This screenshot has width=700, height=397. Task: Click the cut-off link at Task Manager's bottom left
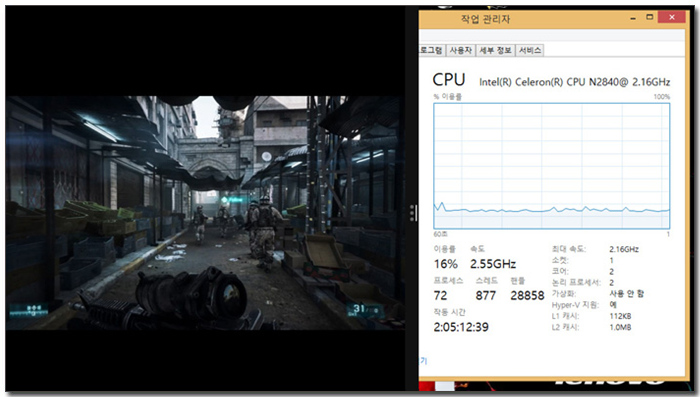(423, 361)
